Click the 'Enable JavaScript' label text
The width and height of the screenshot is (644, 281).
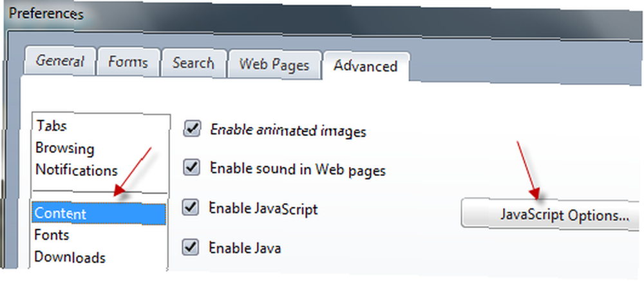(x=263, y=209)
